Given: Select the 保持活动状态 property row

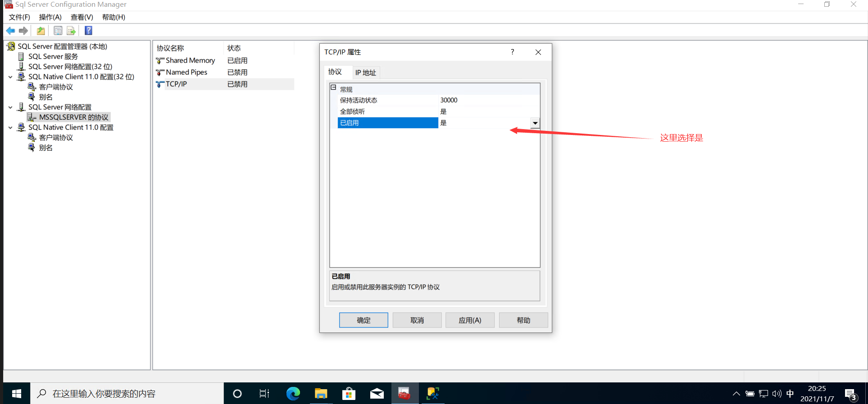Looking at the screenshot, I should point(439,100).
